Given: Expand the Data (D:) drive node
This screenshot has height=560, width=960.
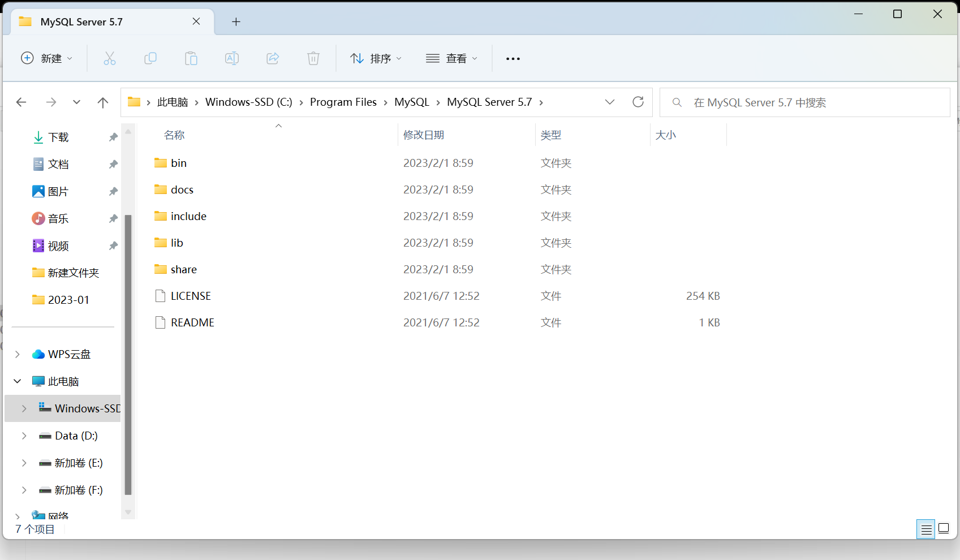Looking at the screenshot, I should [x=24, y=436].
